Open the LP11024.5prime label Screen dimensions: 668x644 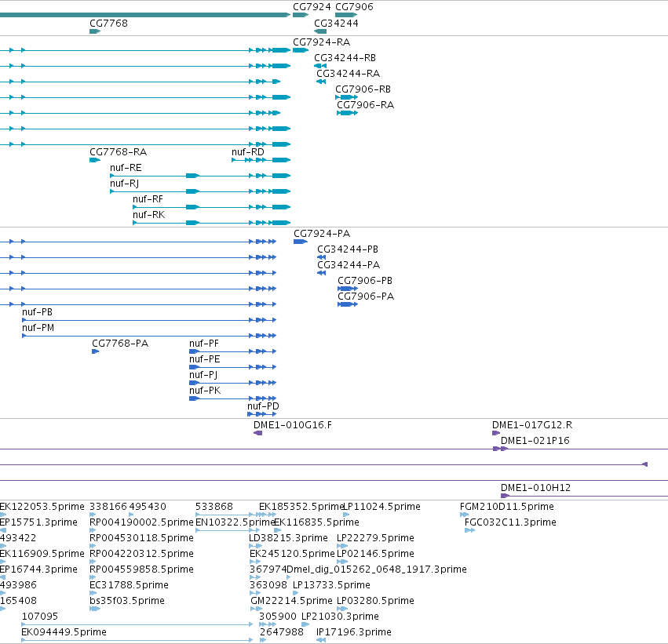click(381, 507)
